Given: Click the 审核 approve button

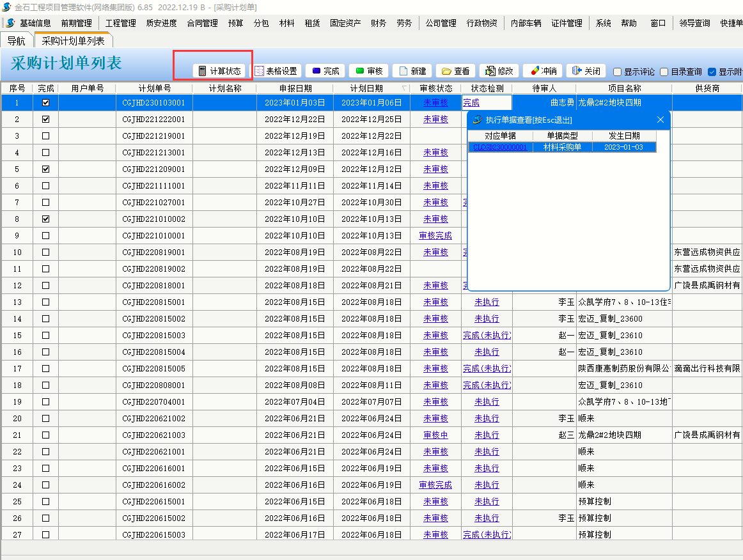Looking at the screenshot, I should (x=369, y=71).
